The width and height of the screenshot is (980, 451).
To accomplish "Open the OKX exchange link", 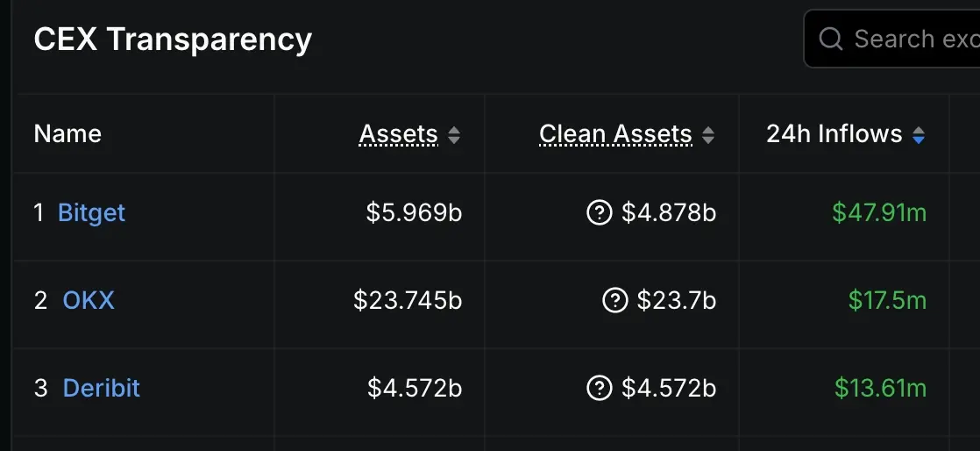I will 89,301.
